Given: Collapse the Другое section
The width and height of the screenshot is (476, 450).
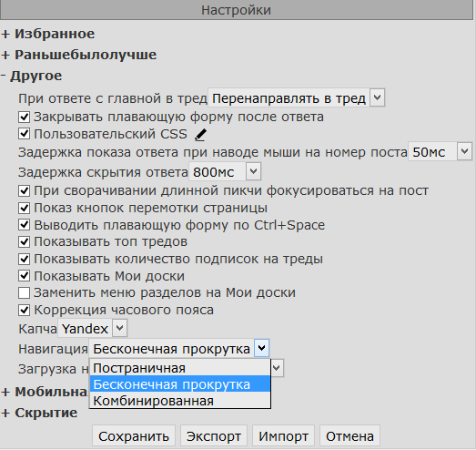Looking at the screenshot, I should [31, 76].
